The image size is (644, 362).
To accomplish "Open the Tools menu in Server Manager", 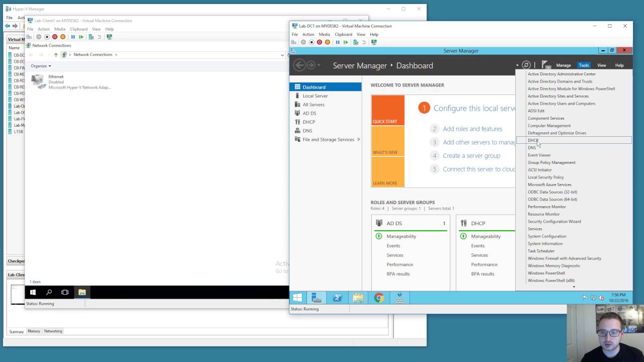I will coord(584,65).
